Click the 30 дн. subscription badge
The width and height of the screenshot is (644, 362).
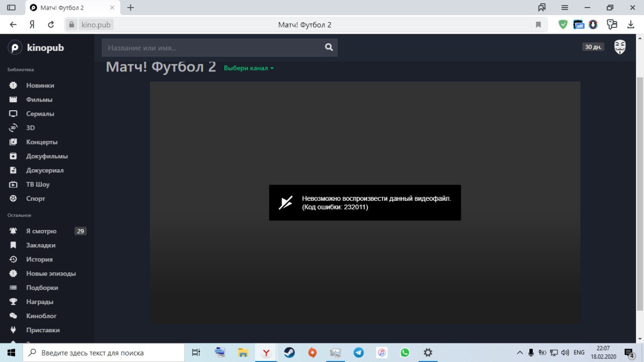point(593,47)
